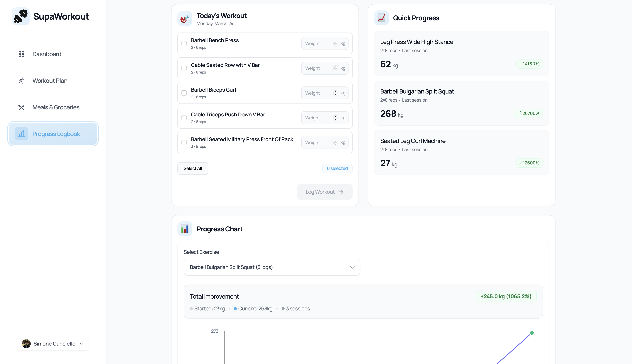Click the 2600% upward trend arrow icon
Viewport: 632px width, 364px height.
[521, 163]
